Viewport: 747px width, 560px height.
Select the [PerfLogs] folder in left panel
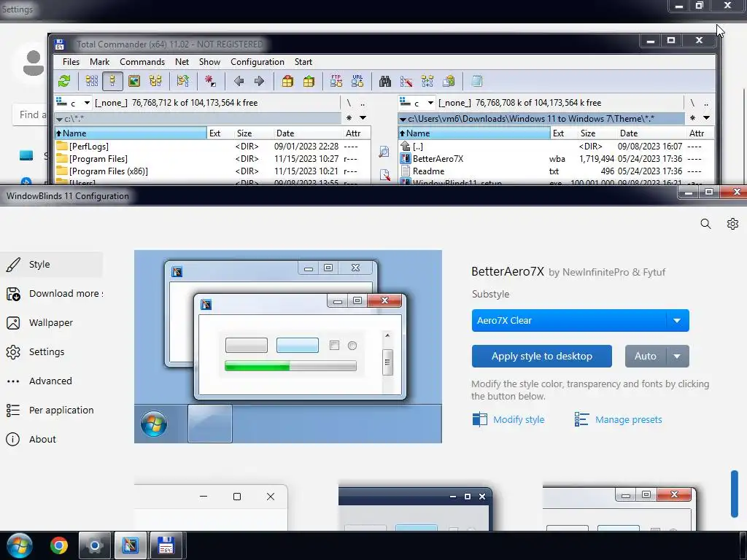212,147
